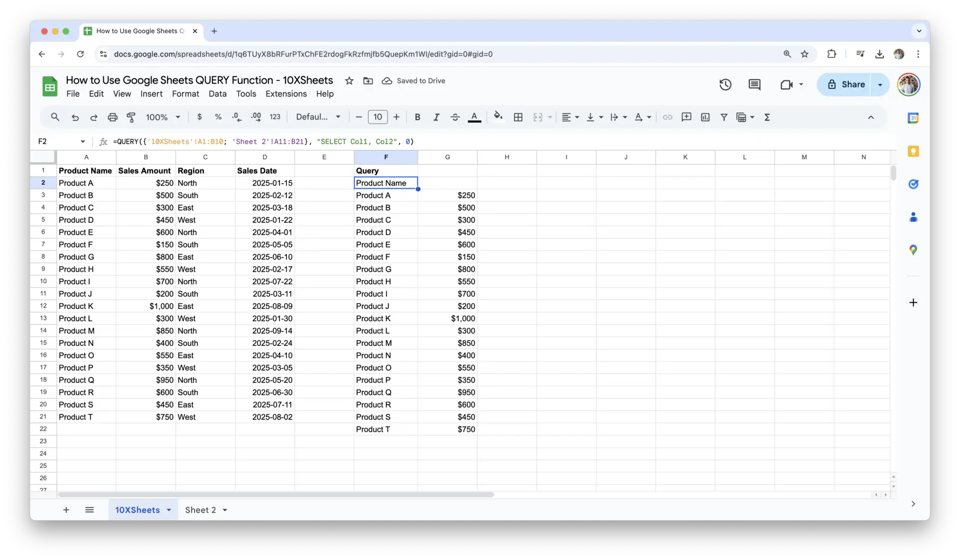Open text wrapping dropdown
960x560 pixels.
pyautogui.click(x=619, y=117)
